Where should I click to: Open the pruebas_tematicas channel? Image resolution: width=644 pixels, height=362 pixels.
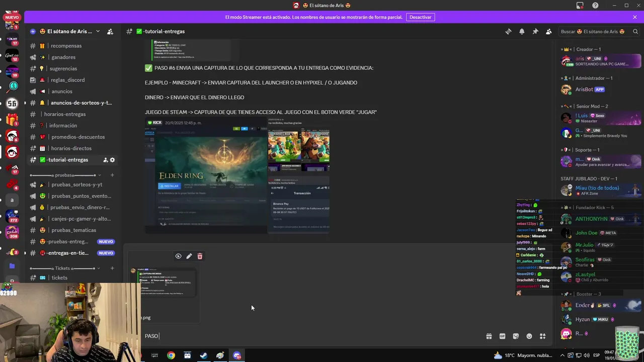point(73,230)
